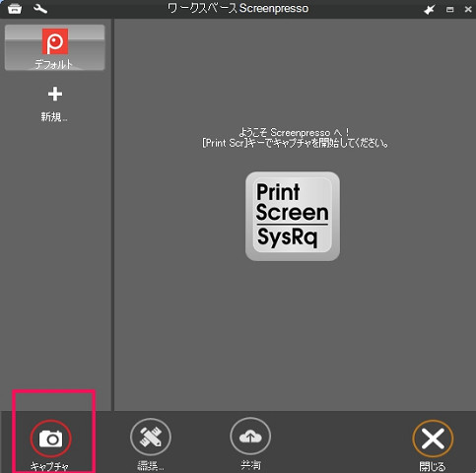Viewport: 476px width, 473px height.
Task: Click the orange 閉じる X button
Action: coord(433,439)
